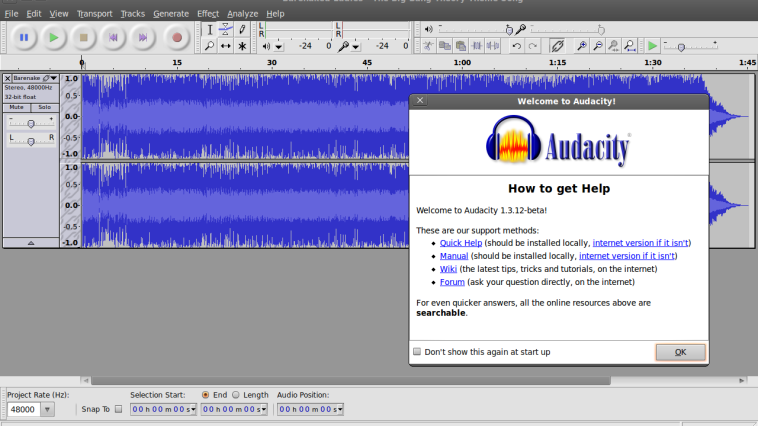Start playback with the Play button
Image resolution: width=758 pixels, height=426 pixels.
54,37
